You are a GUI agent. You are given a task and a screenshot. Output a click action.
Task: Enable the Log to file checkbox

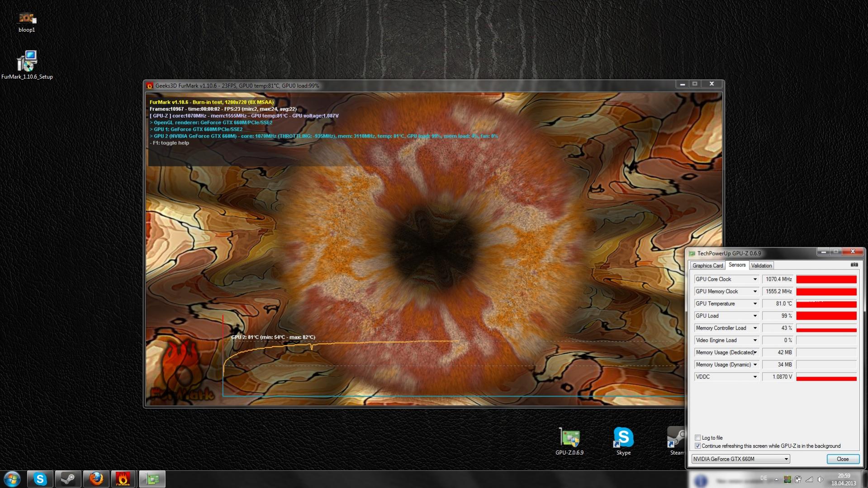point(697,438)
